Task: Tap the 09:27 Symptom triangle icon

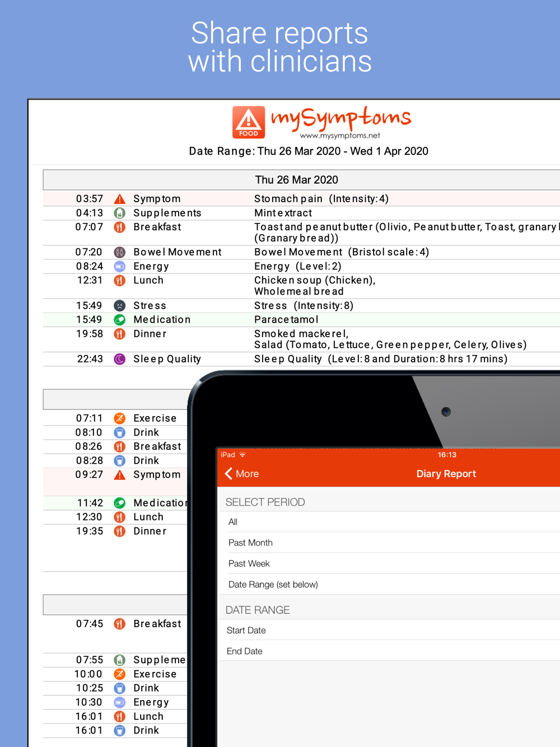Action: 119,475
